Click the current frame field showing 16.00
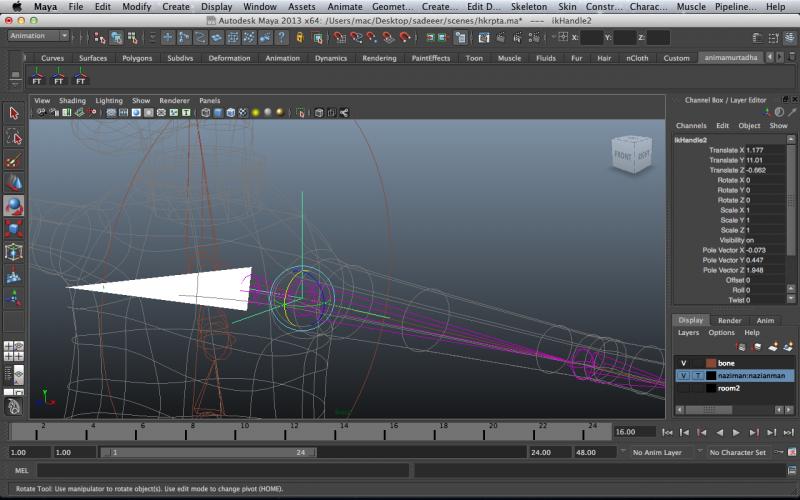 pyautogui.click(x=634, y=432)
